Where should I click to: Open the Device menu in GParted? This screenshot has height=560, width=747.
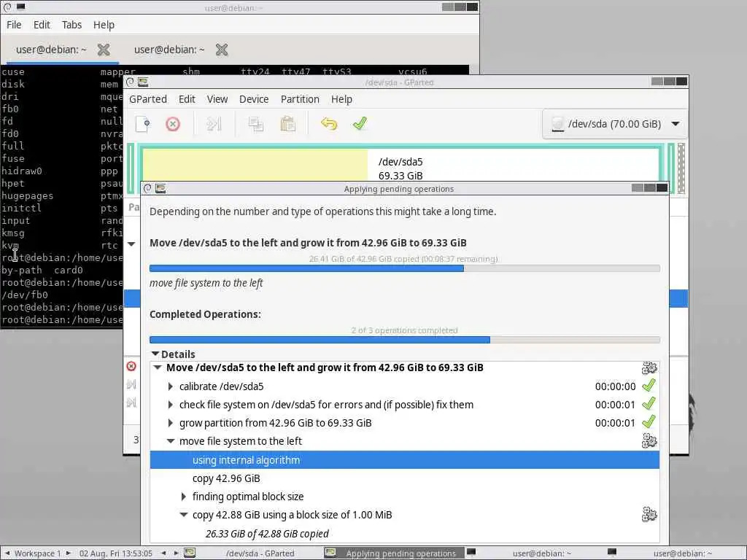[254, 99]
